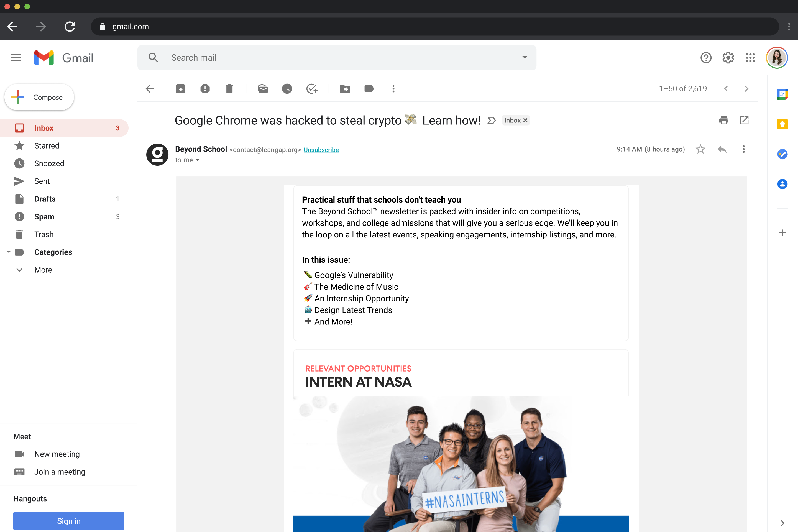Click the Archive email icon
This screenshot has width=798, height=532.
[x=180, y=89]
